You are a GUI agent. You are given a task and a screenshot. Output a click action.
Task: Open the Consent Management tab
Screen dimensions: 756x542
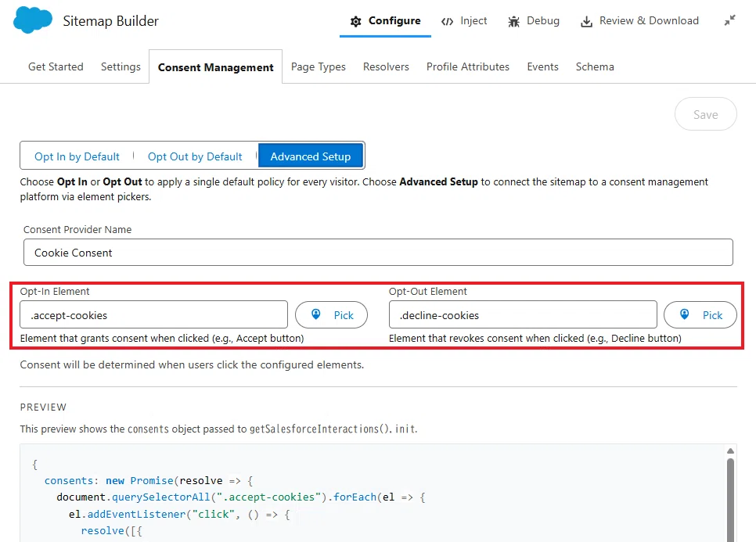(x=215, y=67)
